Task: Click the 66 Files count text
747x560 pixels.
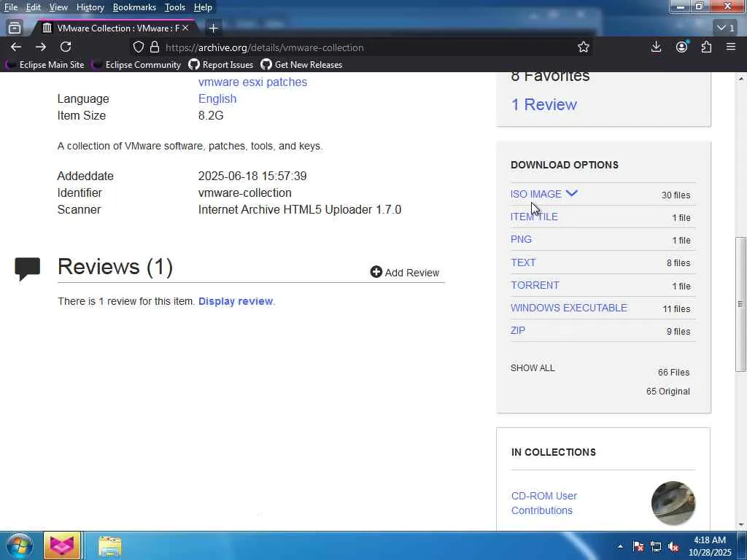Action: tap(673, 373)
